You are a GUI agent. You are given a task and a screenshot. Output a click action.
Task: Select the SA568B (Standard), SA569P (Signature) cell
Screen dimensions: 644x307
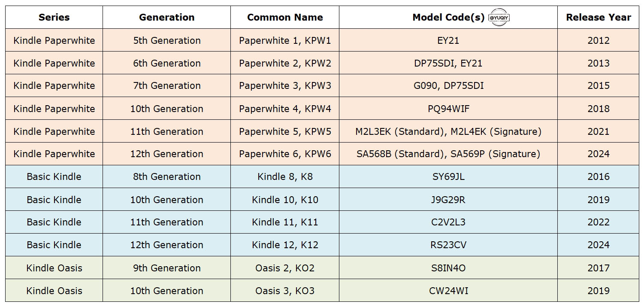[448, 154]
